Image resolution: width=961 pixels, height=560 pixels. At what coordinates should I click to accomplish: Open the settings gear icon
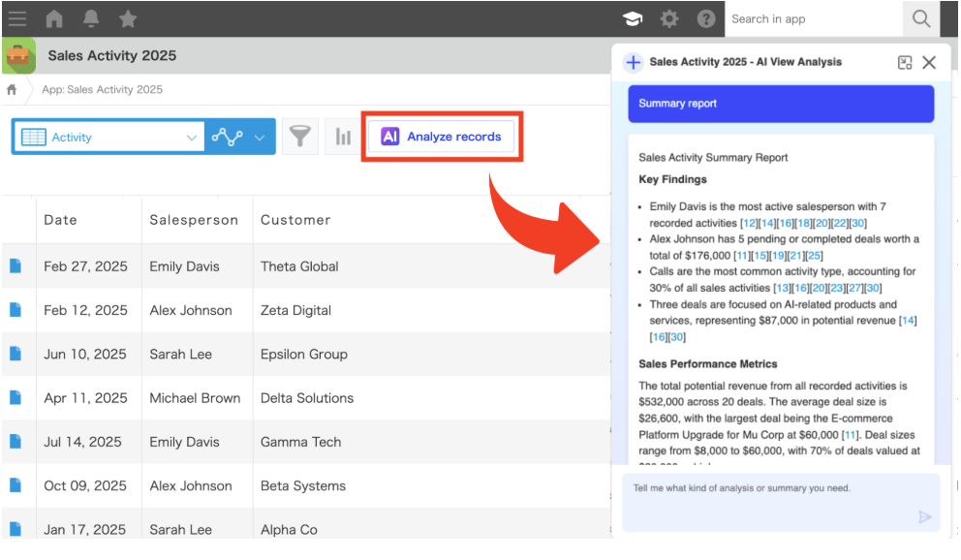click(x=669, y=18)
